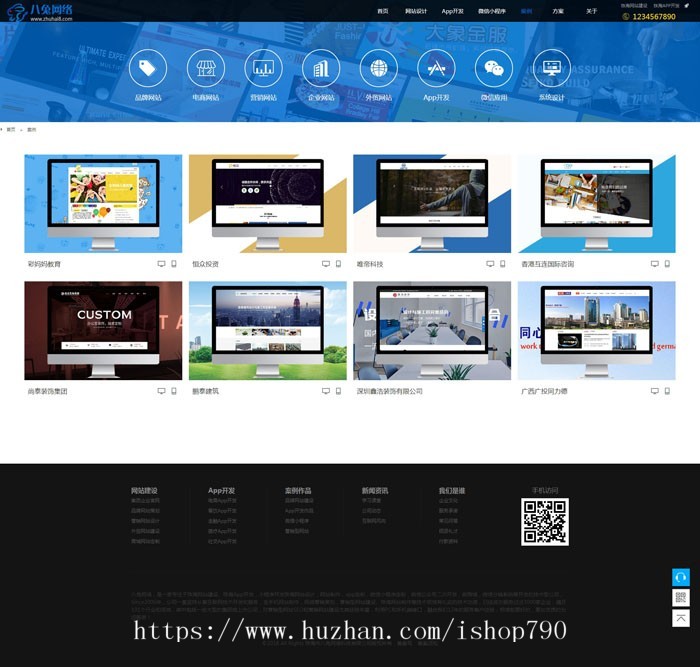
Task: Click the 案例 breadcrumb link
Action: click(31, 129)
